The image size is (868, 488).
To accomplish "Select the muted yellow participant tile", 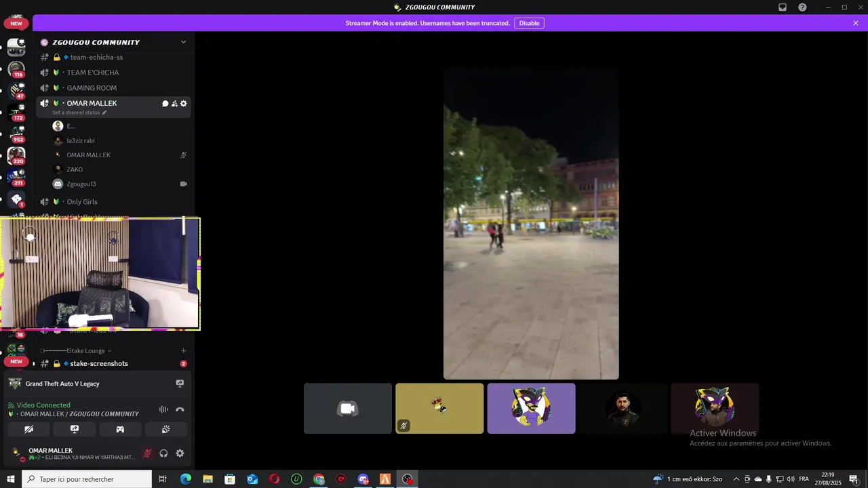I will click(439, 409).
